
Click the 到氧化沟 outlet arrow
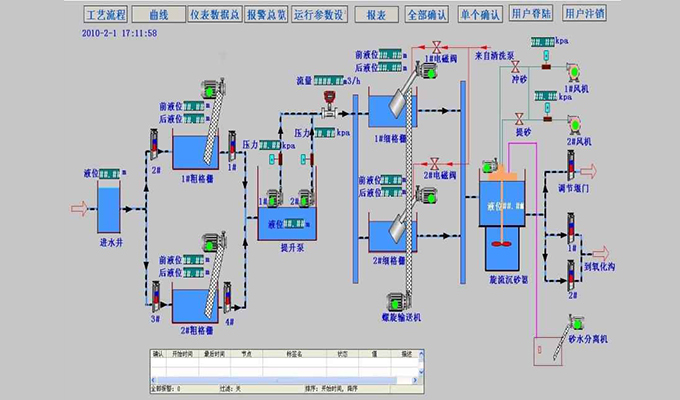(x=601, y=253)
